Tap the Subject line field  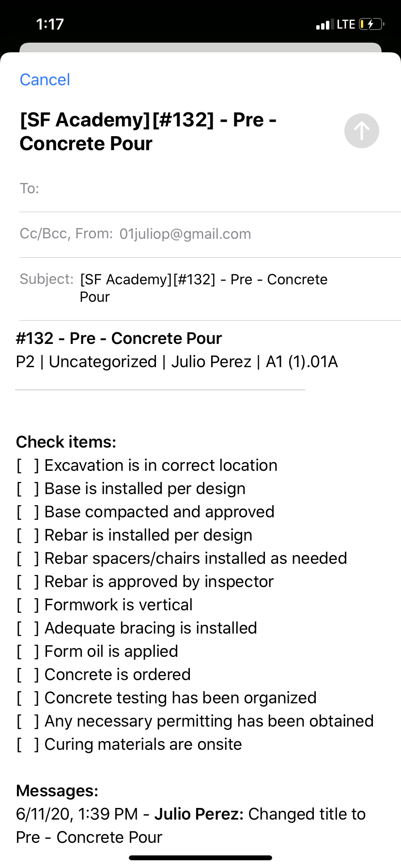pyautogui.click(x=203, y=288)
